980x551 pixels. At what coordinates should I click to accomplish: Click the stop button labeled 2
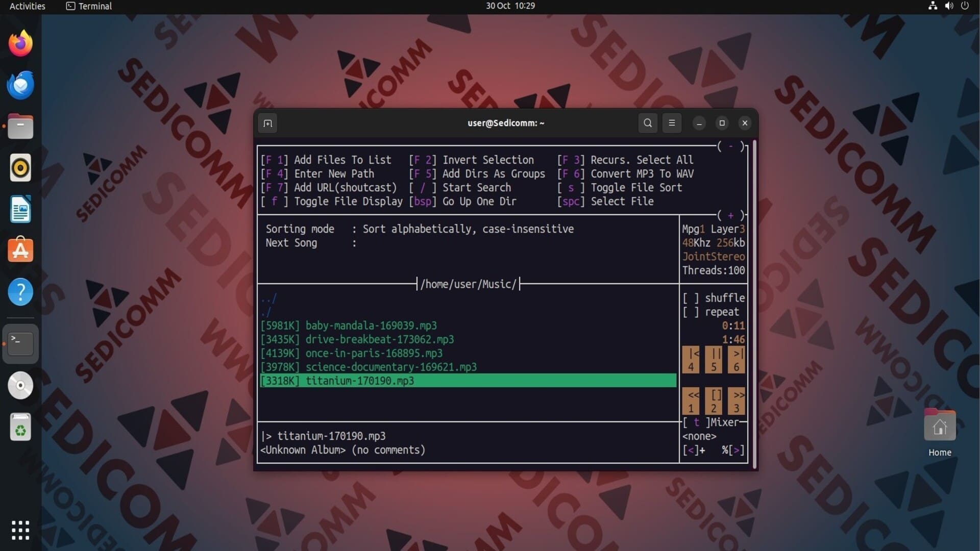pyautogui.click(x=714, y=401)
